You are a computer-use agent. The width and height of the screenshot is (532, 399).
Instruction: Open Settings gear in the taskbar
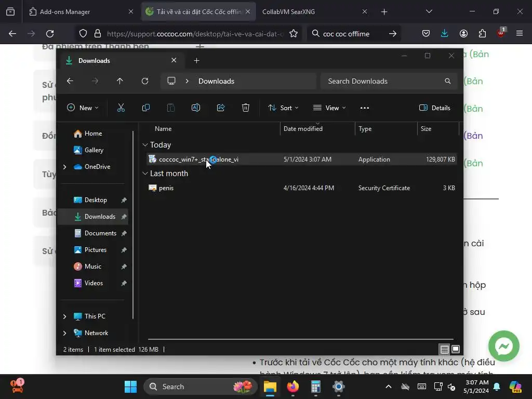[339, 387]
